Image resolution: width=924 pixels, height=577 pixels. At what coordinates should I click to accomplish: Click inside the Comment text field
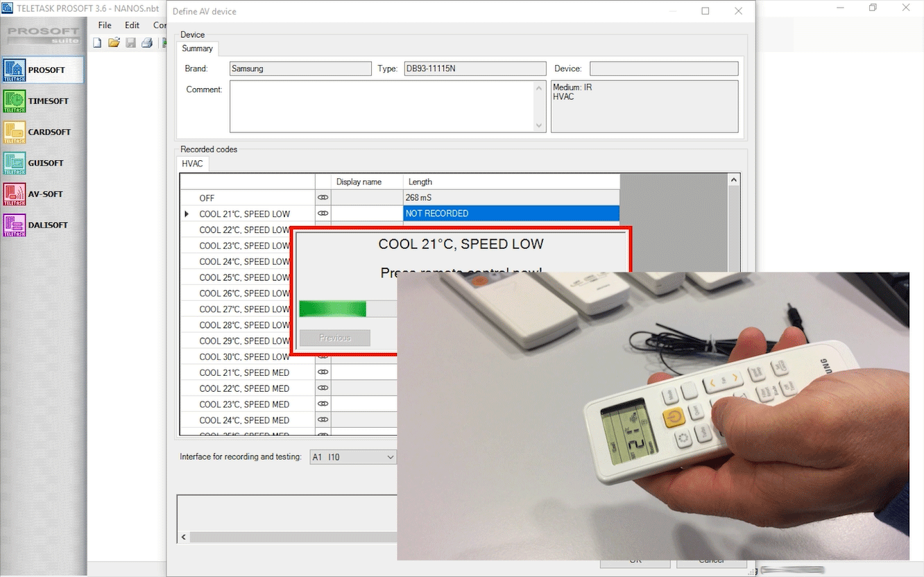point(382,106)
